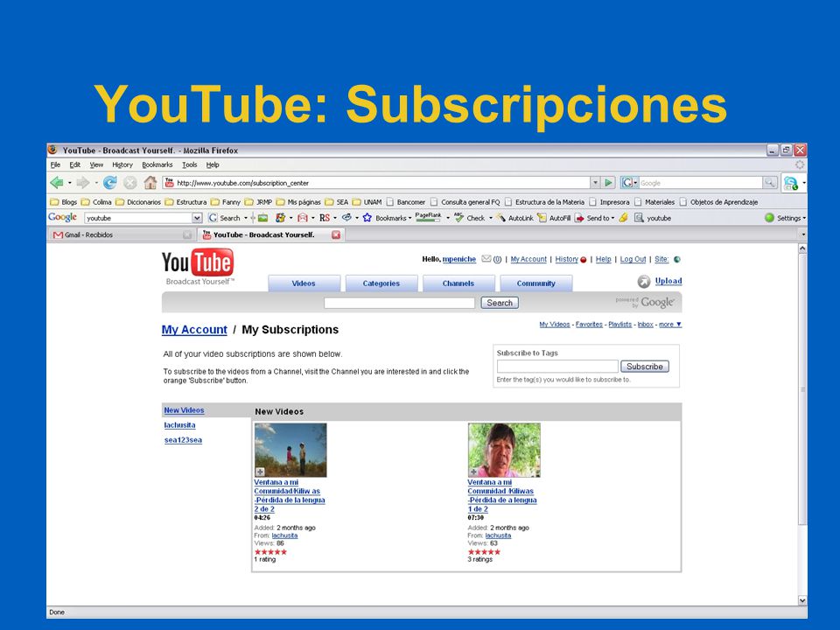This screenshot has width=840, height=630.
Task: Open the Tools menu
Action: [189, 165]
